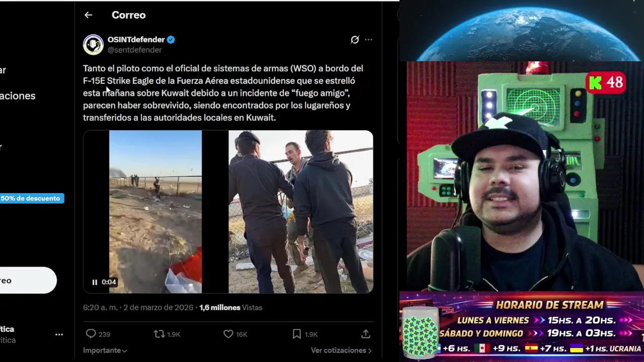Pause the playing video

click(x=95, y=282)
